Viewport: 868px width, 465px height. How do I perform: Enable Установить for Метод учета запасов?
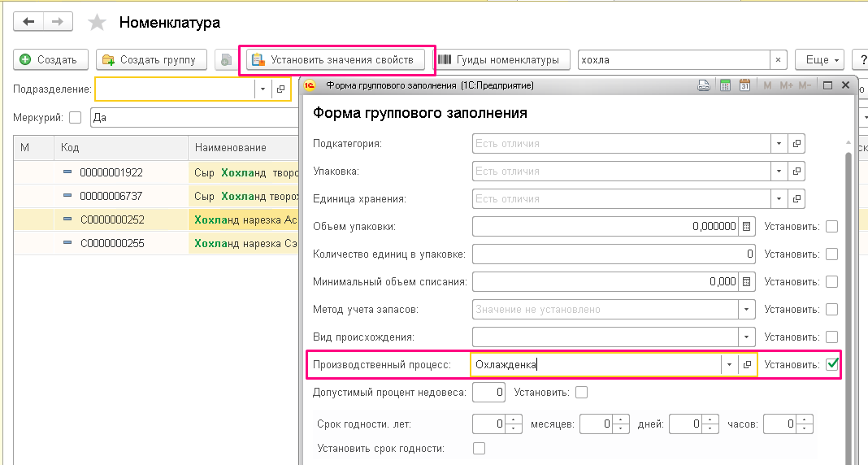click(x=831, y=310)
